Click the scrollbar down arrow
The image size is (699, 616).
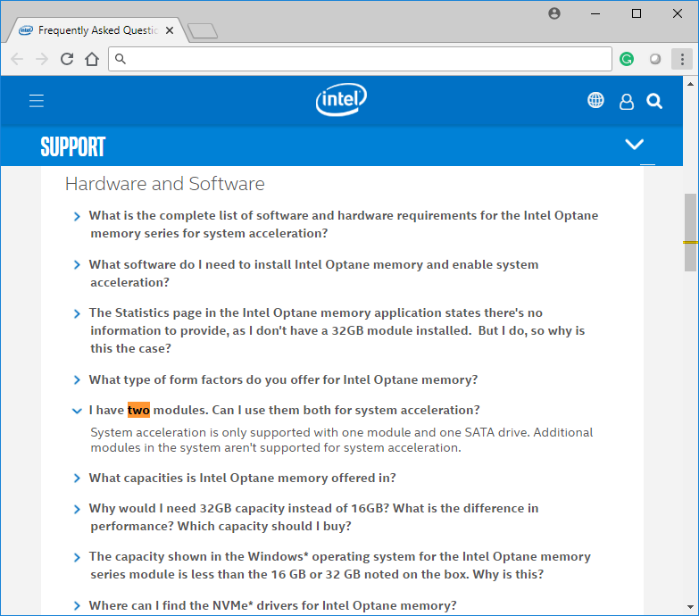691,607
